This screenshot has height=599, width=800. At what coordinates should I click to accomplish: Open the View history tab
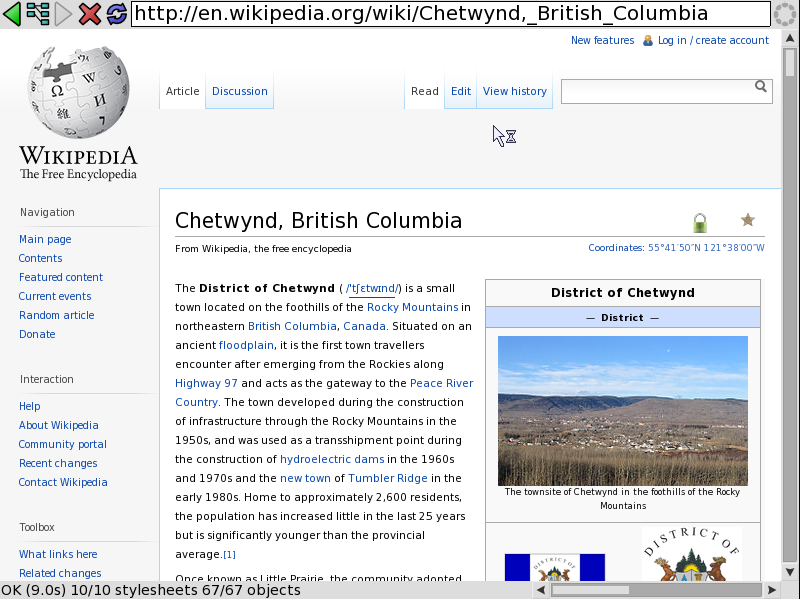coord(515,91)
